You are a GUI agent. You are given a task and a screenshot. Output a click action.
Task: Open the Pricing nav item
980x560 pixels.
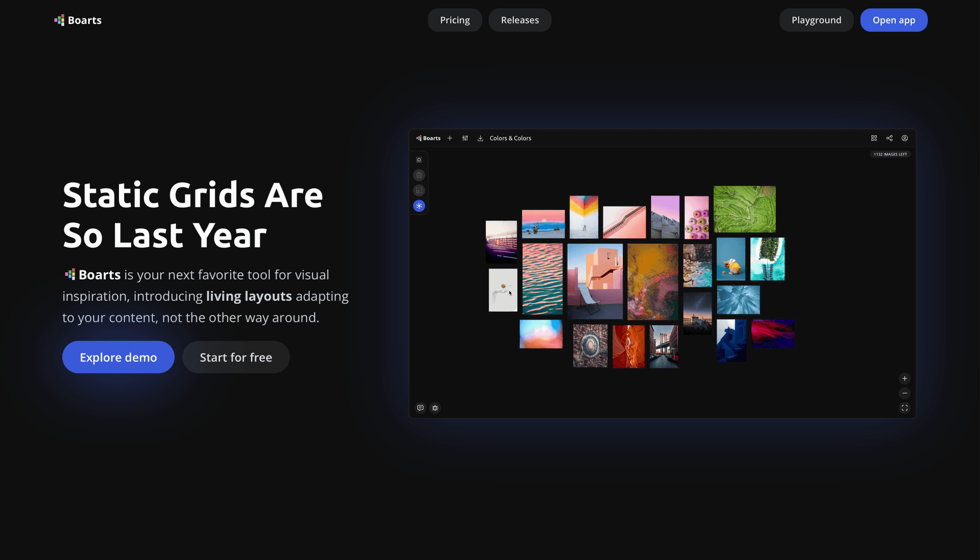point(455,20)
